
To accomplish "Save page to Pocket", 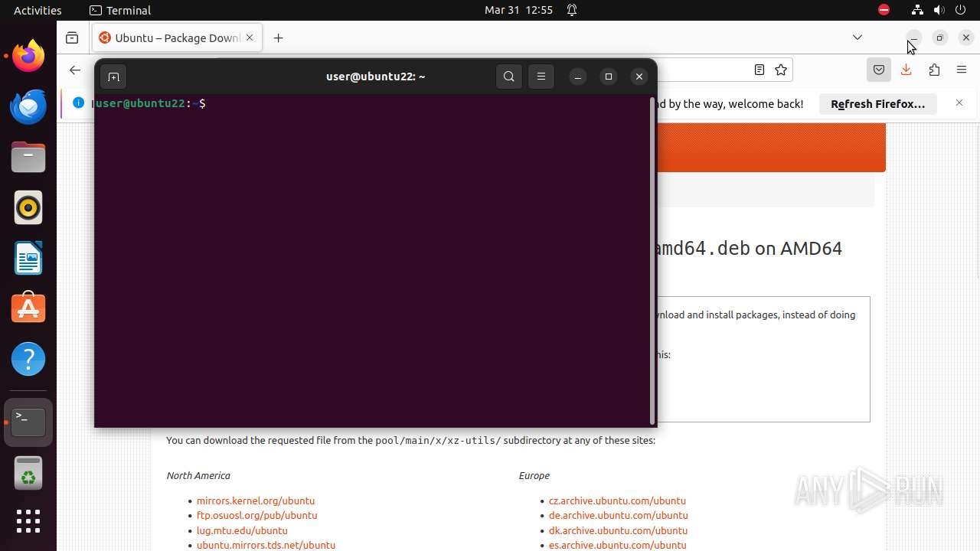I will click(x=879, y=70).
